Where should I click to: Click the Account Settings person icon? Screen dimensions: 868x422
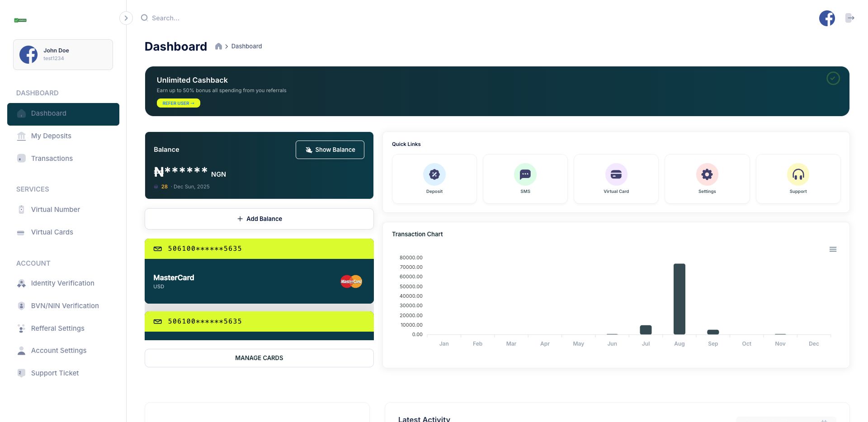click(x=21, y=351)
